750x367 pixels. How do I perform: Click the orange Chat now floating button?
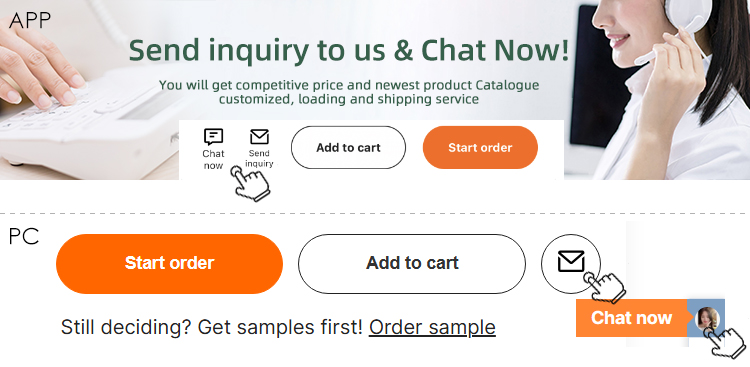632,318
